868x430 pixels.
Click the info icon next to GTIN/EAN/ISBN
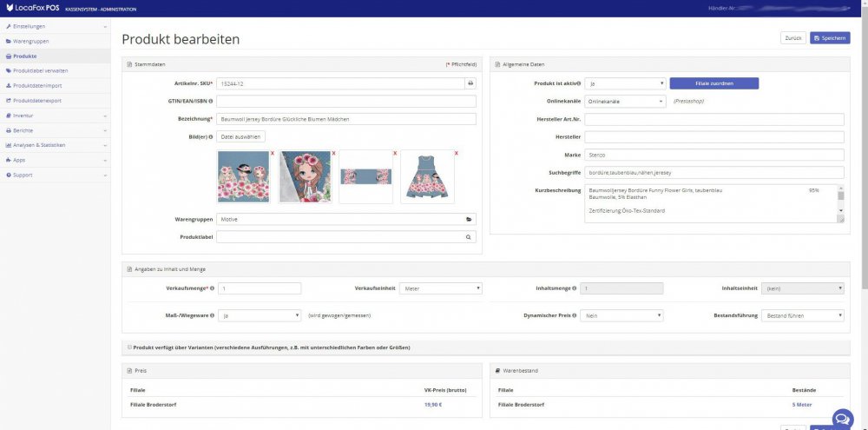click(x=211, y=101)
